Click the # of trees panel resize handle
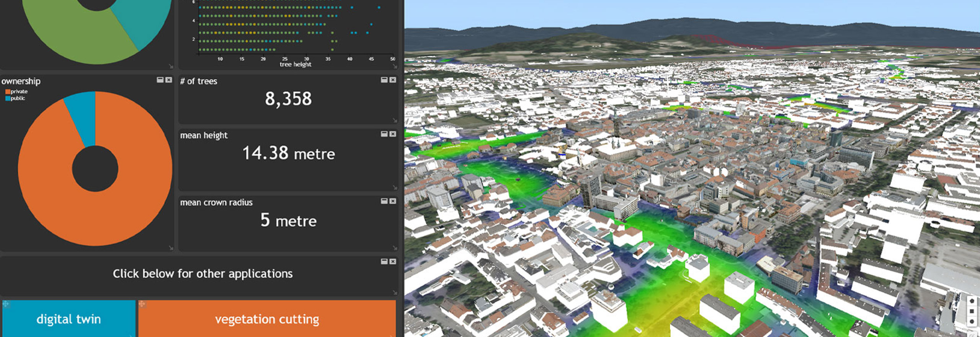 [x=395, y=120]
